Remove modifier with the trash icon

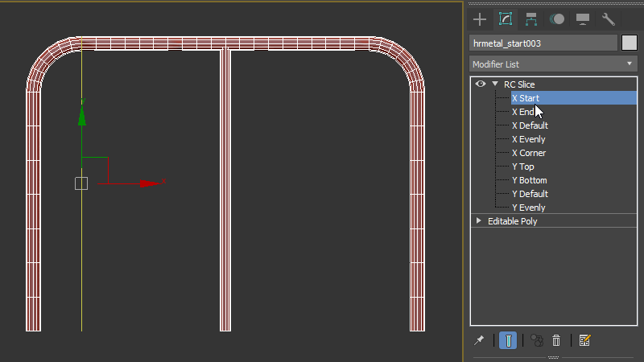pos(556,340)
